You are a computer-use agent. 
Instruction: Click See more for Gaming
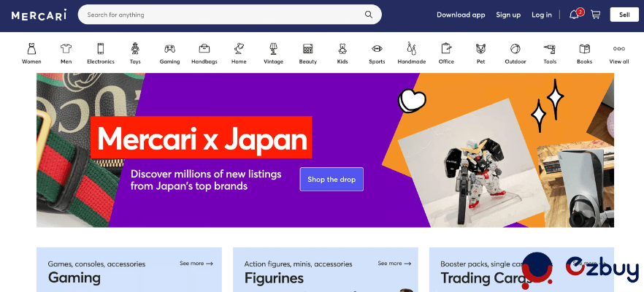[196, 264]
